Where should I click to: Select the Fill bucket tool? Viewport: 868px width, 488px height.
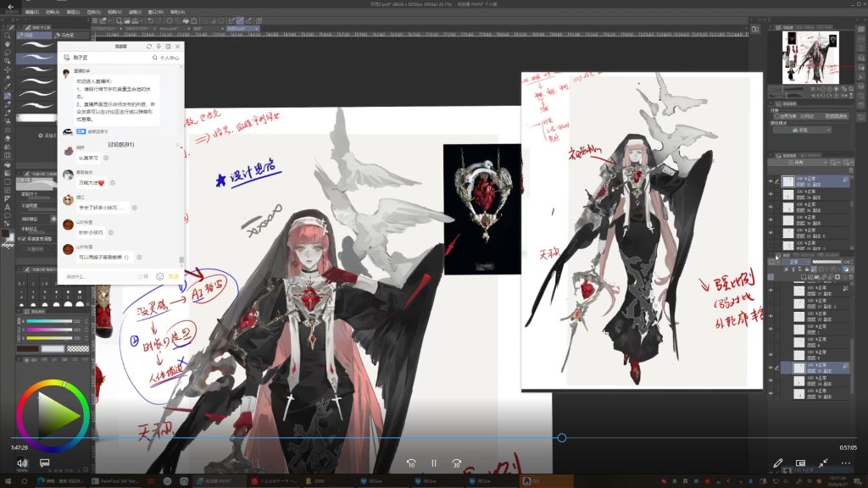click(x=7, y=164)
